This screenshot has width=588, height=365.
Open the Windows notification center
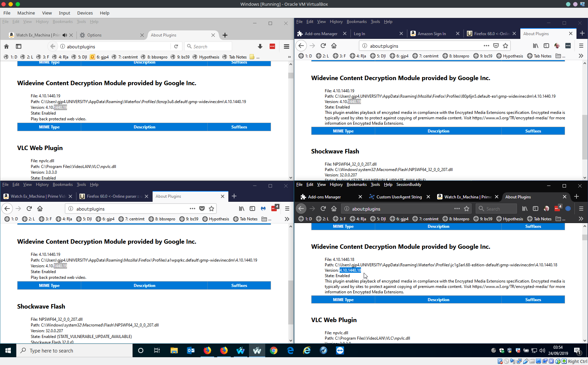(578, 350)
